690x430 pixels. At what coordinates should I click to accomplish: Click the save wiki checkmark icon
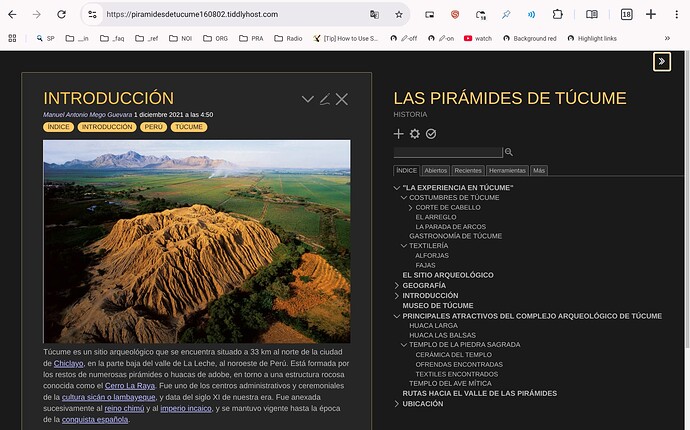click(431, 134)
